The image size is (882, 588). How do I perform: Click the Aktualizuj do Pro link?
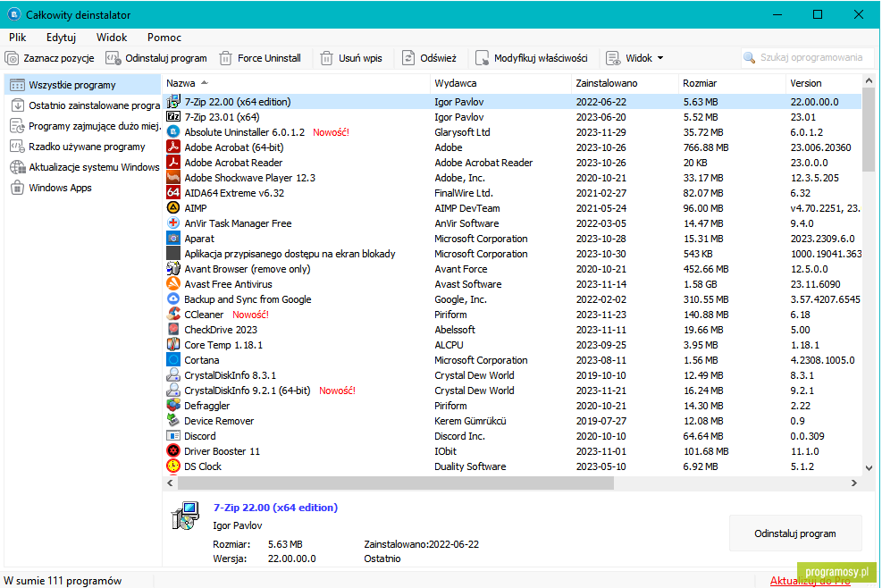point(810,581)
